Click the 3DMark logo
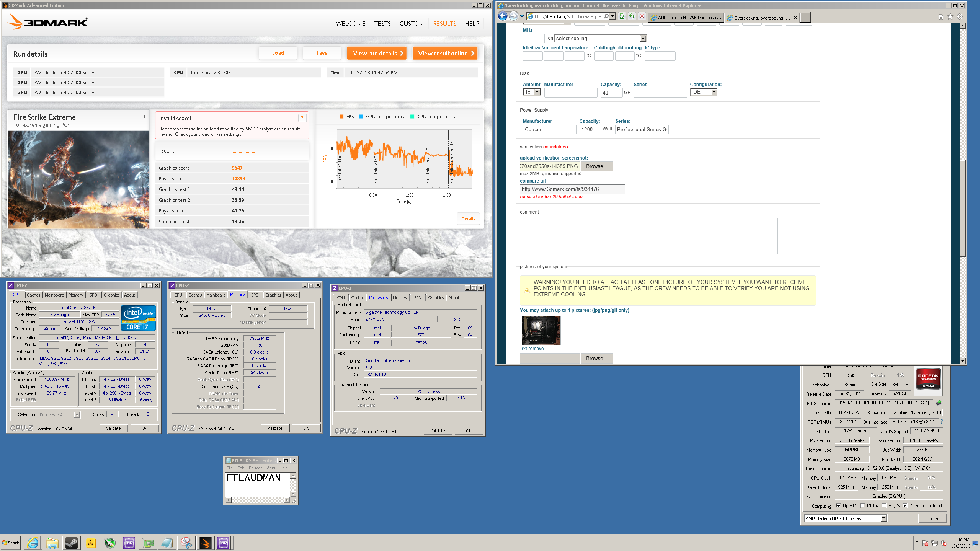The height and width of the screenshot is (551, 980). (48, 22)
